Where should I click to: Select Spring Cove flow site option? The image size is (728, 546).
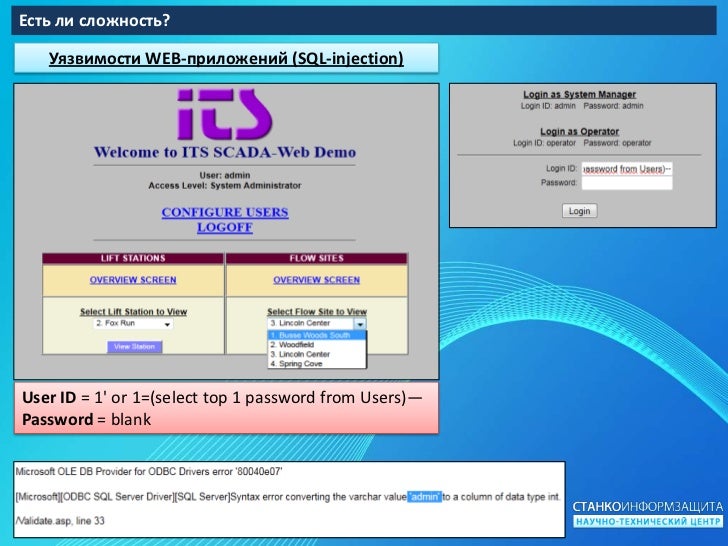point(317,364)
